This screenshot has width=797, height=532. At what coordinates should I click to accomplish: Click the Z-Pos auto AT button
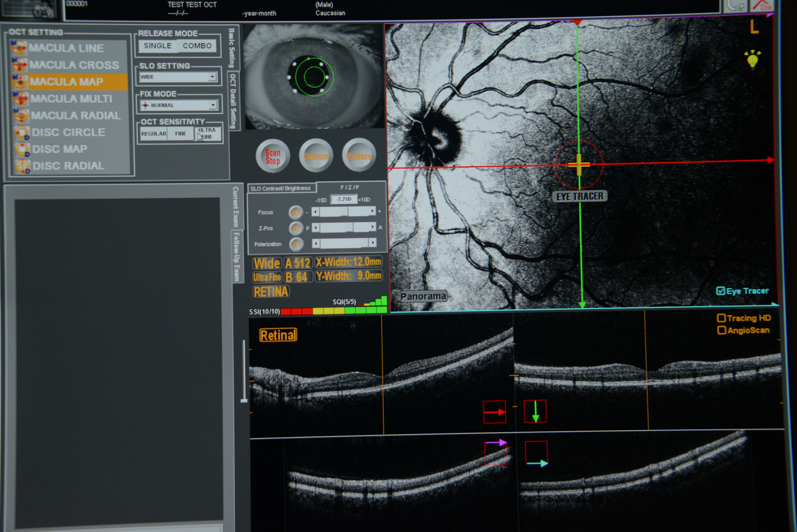point(296,228)
